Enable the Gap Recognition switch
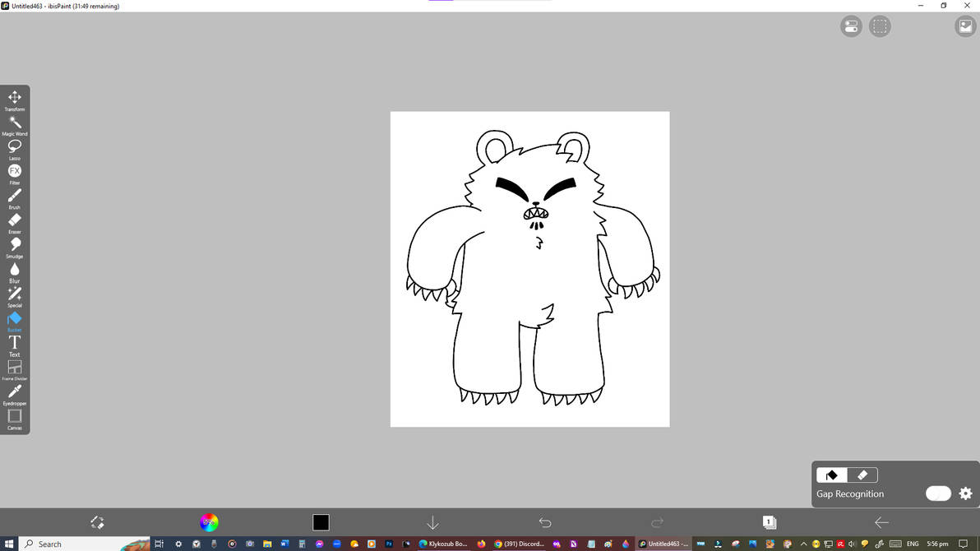Image resolution: width=980 pixels, height=551 pixels. [937, 493]
